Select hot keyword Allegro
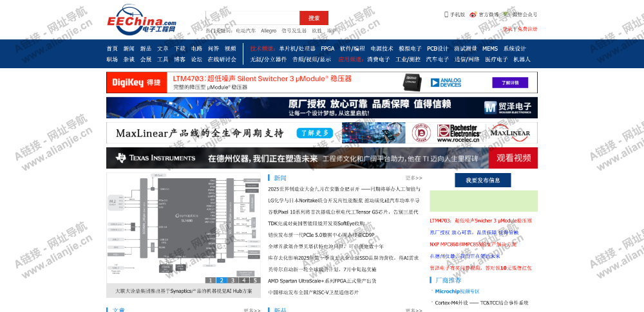This screenshot has height=312, width=644. (x=269, y=31)
